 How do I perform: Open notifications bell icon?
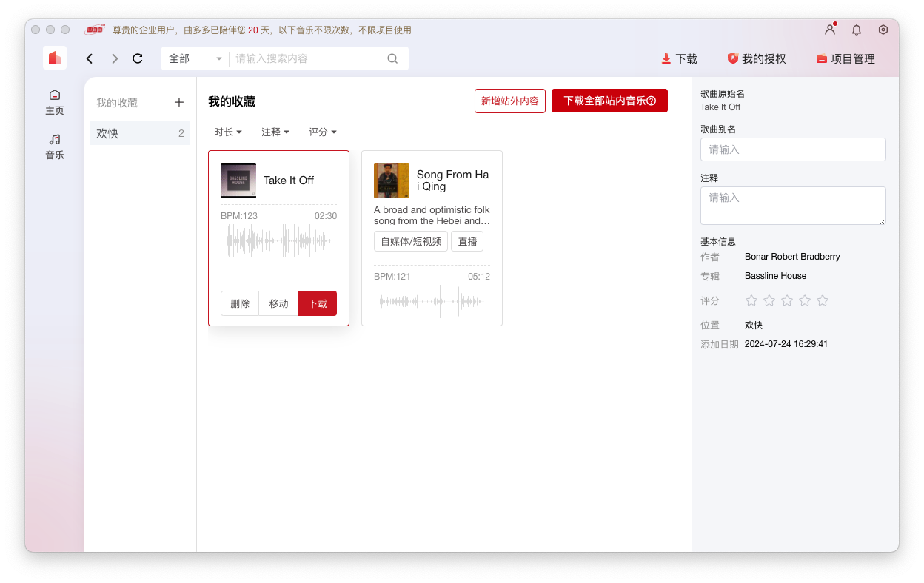[x=857, y=30]
